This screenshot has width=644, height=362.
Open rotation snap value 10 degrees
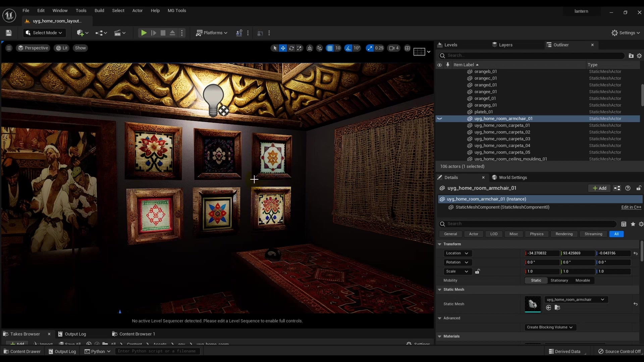point(357,48)
